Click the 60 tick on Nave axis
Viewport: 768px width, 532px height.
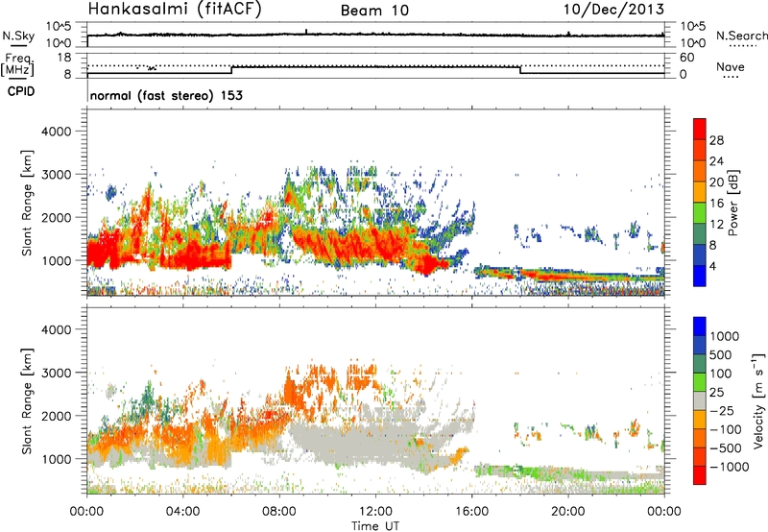(686, 58)
